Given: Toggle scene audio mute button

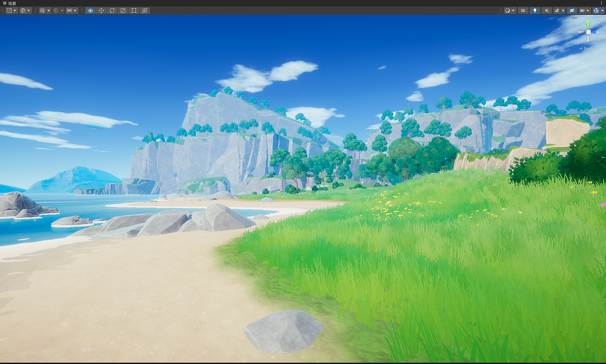Looking at the screenshot, I should click(547, 10).
